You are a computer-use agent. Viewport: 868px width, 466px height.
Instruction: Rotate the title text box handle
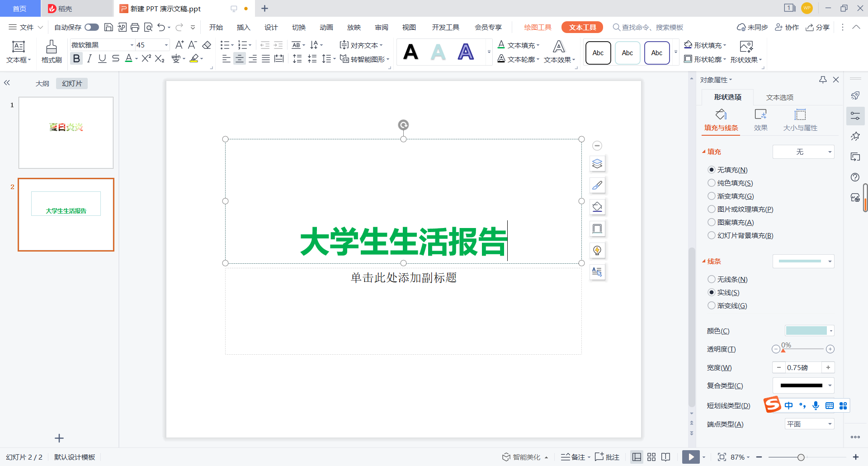click(x=403, y=125)
